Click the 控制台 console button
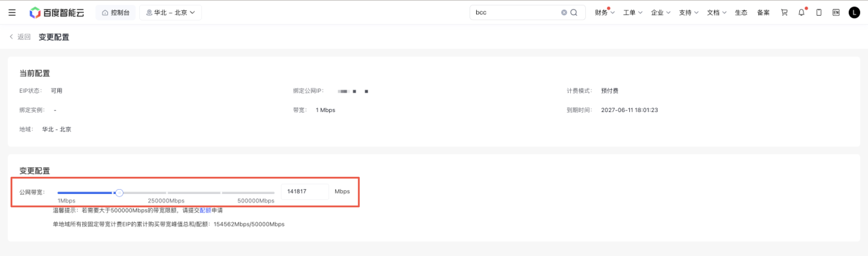The width and height of the screenshot is (868, 256). [115, 13]
